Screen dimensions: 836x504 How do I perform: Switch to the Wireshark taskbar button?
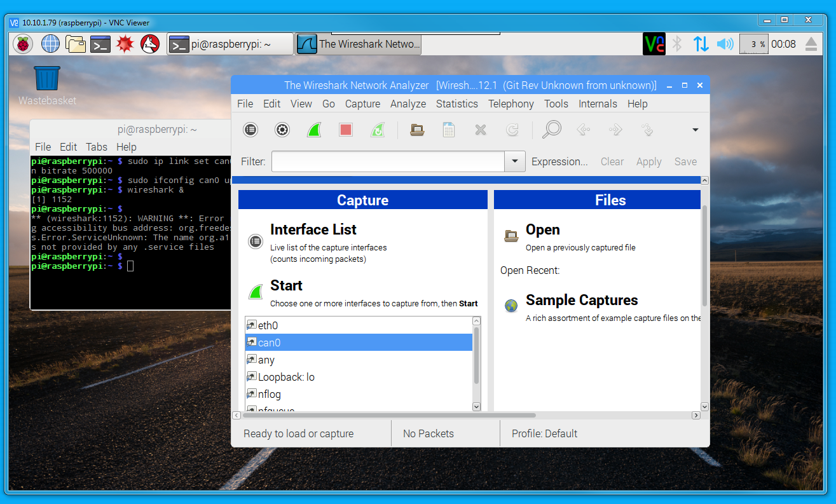[359, 44]
